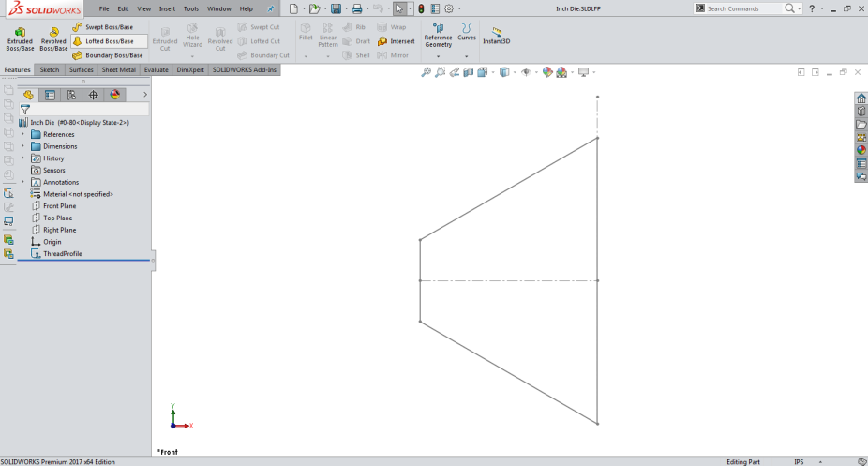Open the Hide/Show Items dropdown arrow
This screenshot has height=466, width=868.
tap(536, 72)
